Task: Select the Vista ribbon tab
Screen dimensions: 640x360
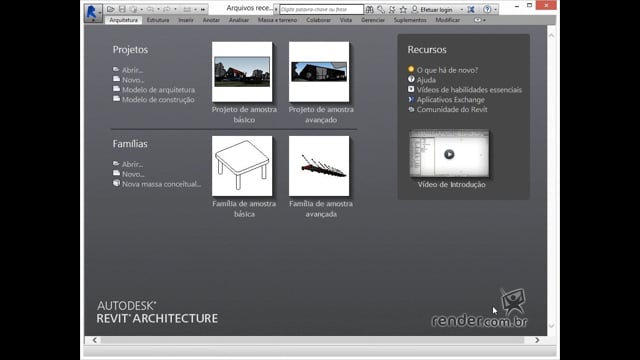Action: coord(346,20)
